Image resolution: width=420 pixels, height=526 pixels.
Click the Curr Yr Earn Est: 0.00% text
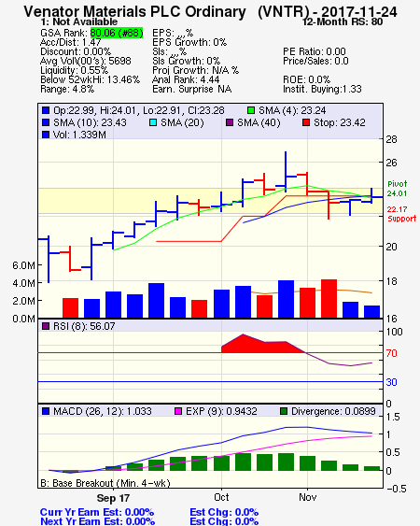(97, 512)
